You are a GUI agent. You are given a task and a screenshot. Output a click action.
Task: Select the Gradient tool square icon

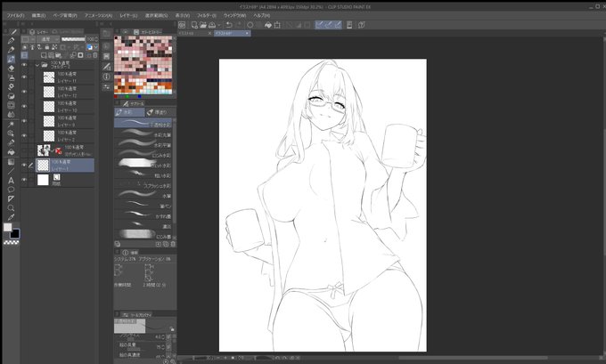pyautogui.click(x=12, y=162)
